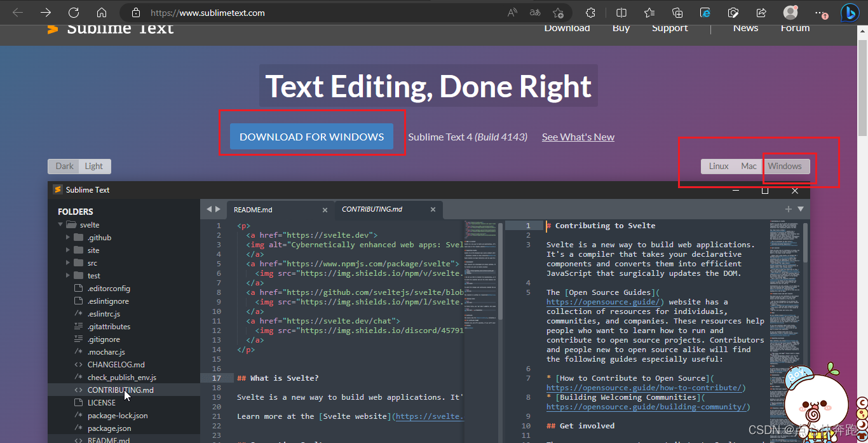Switch screenshot theme to Dark
This screenshot has width=868, height=443.
pos(64,166)
